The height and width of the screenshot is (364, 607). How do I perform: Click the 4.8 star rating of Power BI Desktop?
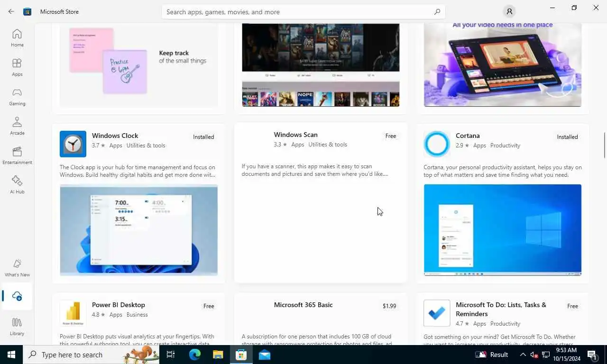coord(99,315)
